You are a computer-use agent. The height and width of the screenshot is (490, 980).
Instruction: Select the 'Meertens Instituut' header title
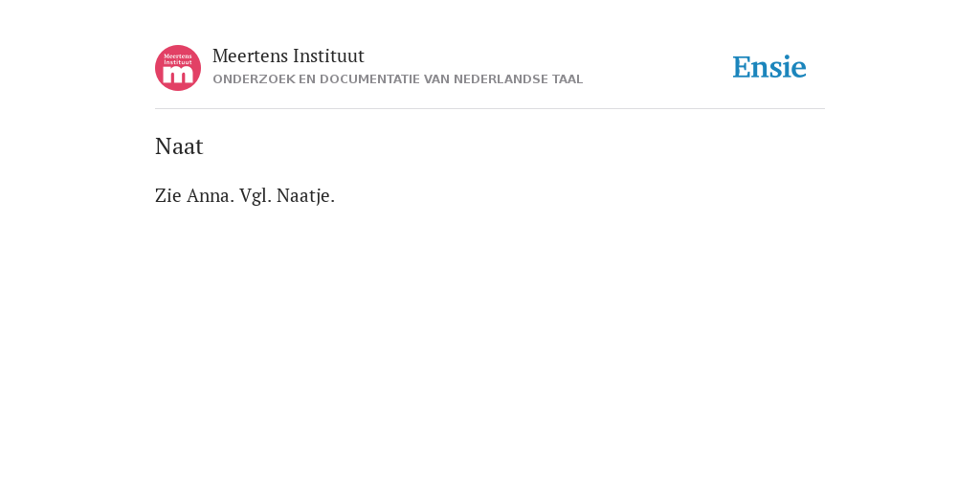coord(288,56)
